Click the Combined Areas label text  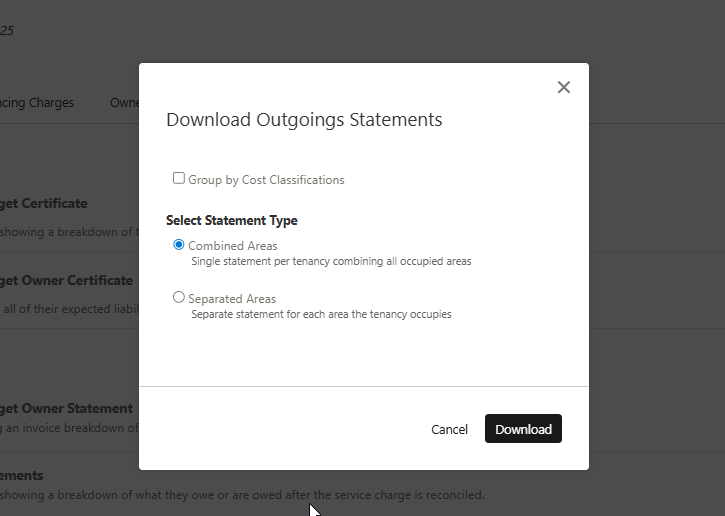(x=233, y=246)
